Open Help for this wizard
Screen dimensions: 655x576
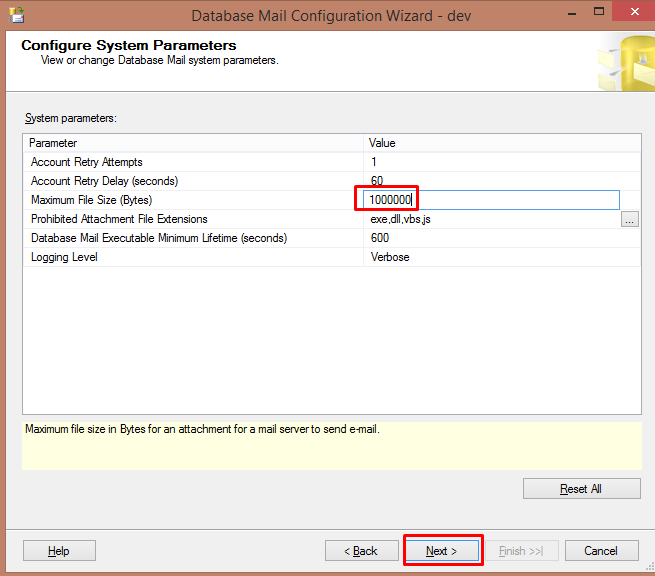tap(59, 551)
